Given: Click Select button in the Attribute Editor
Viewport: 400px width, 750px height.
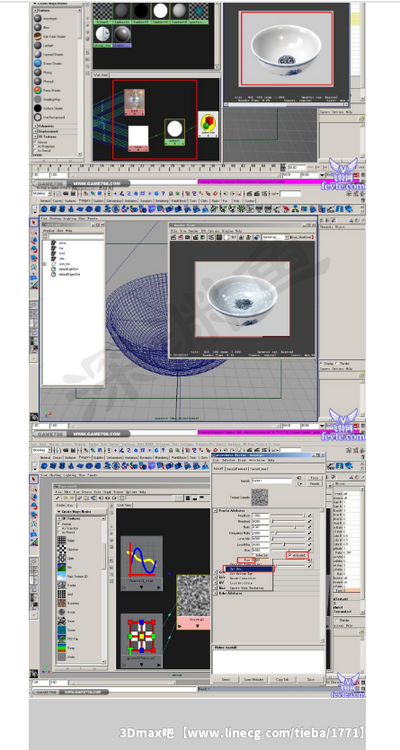Looking at the screenshot, I should pos(226,679).
